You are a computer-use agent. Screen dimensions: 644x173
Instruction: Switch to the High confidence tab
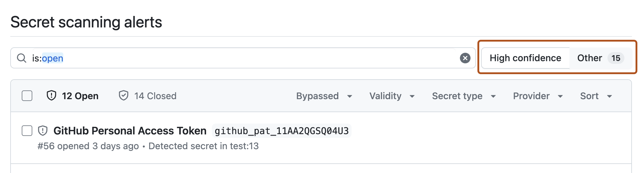tap(525, 58)
